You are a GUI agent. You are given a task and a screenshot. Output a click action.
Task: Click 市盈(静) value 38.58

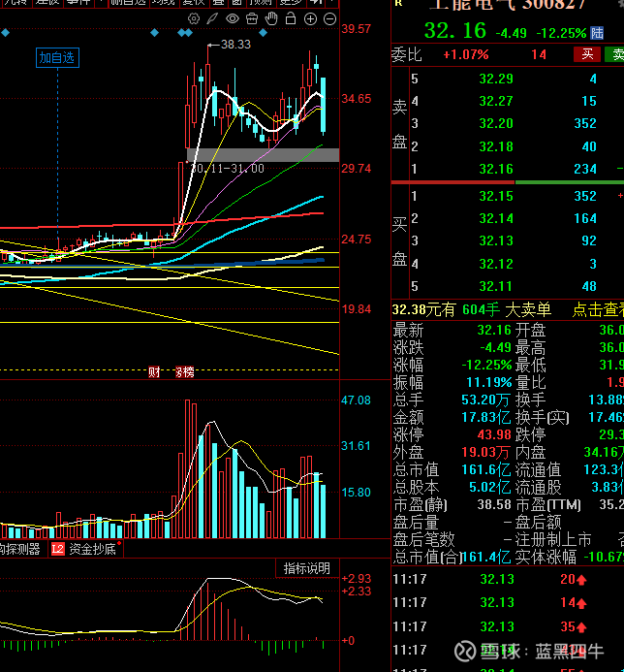(494, 505)
